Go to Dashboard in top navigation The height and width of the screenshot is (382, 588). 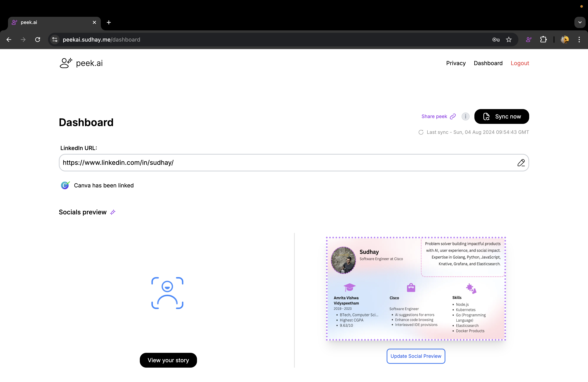[488, 63]
